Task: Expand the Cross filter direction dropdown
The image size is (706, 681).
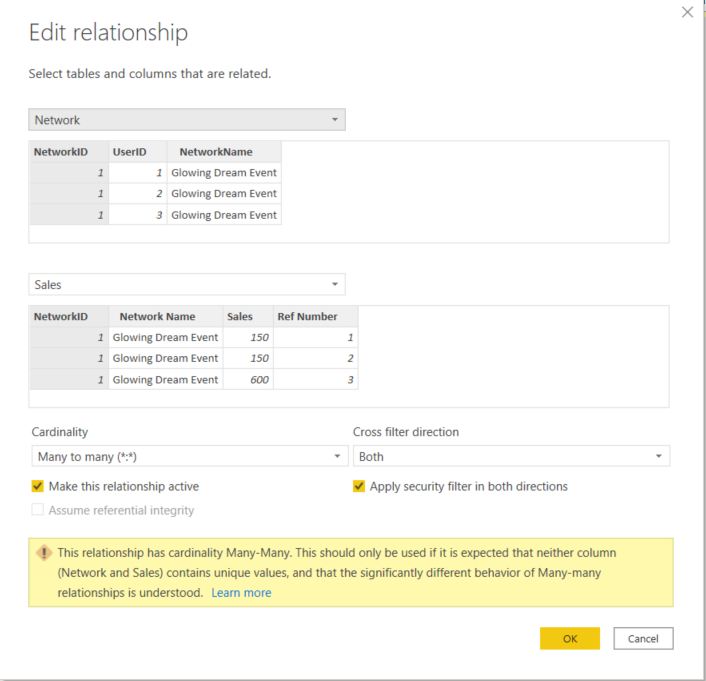Action: tap(511, 456)
